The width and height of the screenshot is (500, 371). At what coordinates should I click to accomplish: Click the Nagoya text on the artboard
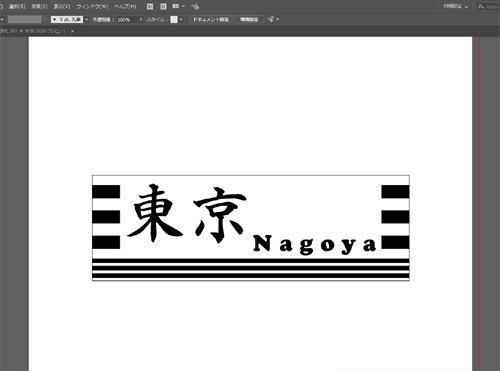point(315,244)
